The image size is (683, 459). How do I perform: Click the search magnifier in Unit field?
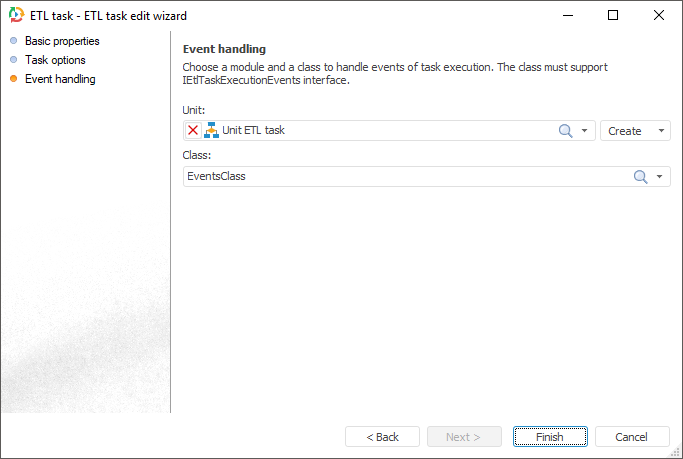(x=565, y=131)
